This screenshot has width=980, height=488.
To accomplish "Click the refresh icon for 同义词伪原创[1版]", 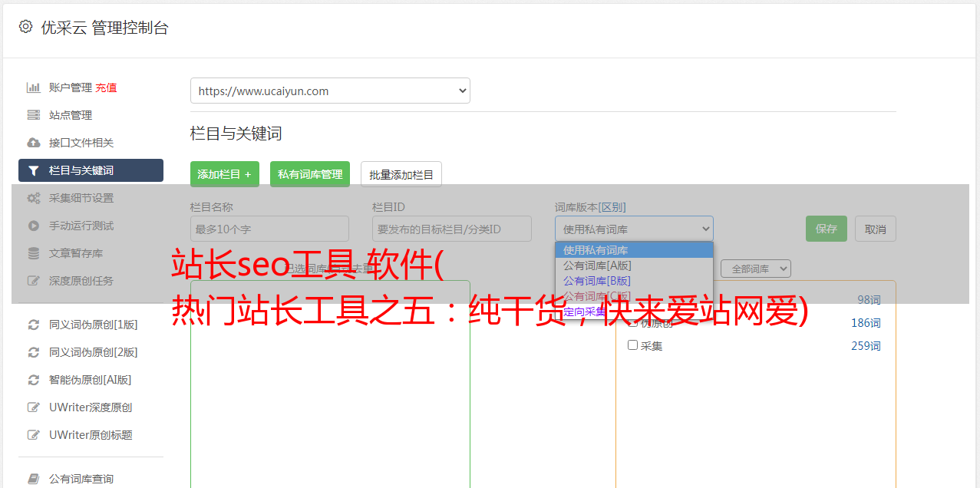I will [33, 325].
